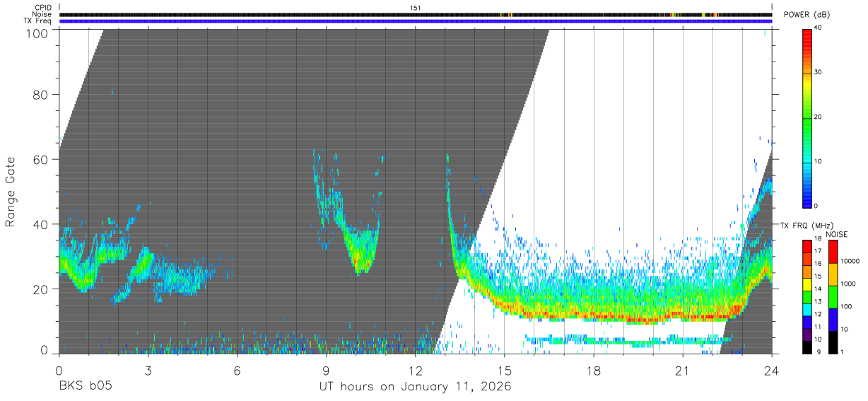Click the 14 label on TX FRQ scale
The height and width of the screenshot is (401, 868).
tap(817, 289)
